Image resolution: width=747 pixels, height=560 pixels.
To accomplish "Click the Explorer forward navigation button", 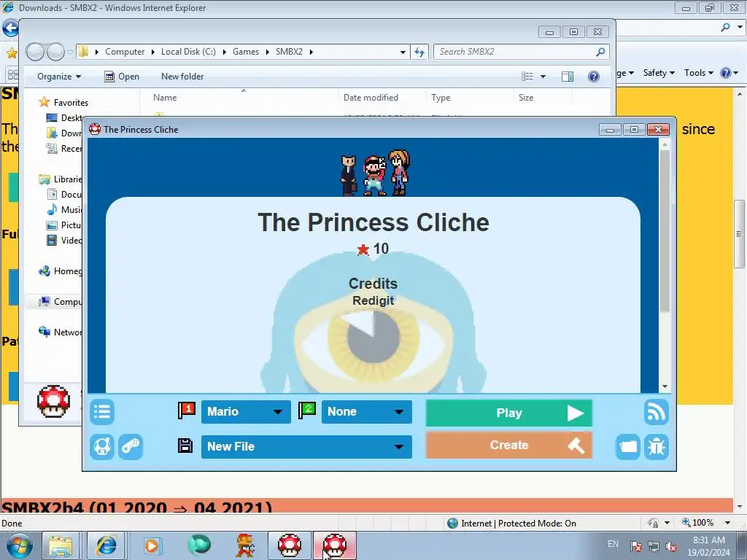I will coord(55,52).
